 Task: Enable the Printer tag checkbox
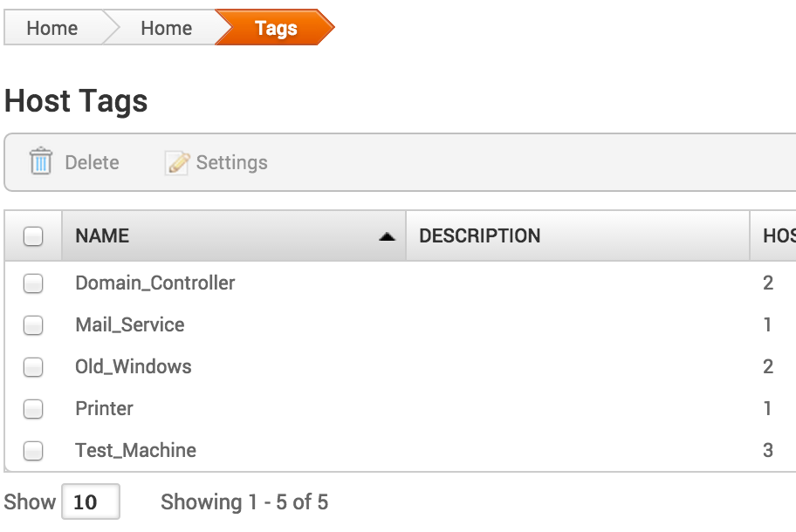point(33,408)
